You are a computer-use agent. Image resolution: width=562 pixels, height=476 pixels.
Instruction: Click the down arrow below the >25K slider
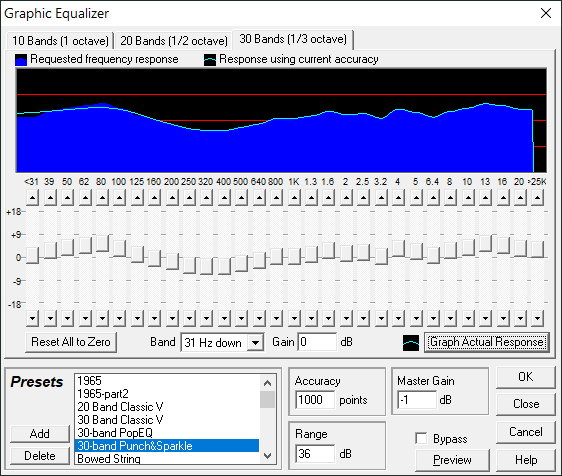[537, 318]
